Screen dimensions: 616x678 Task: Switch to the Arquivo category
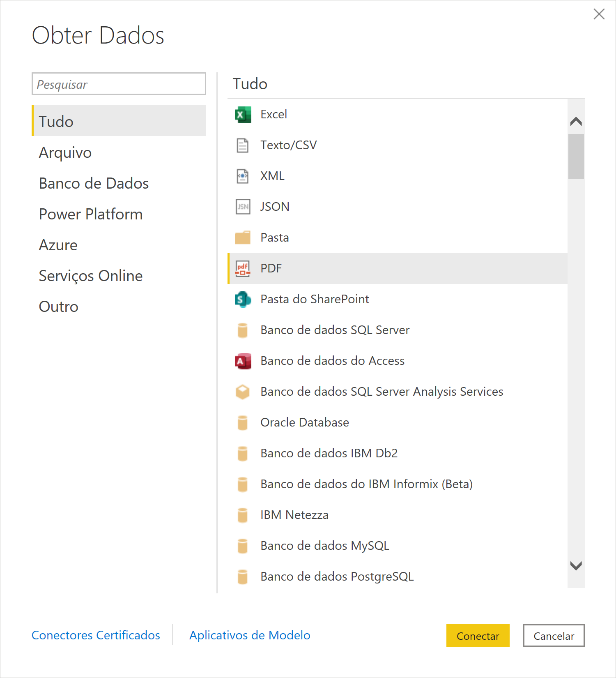pyautogui.click(x=119, y=152)
